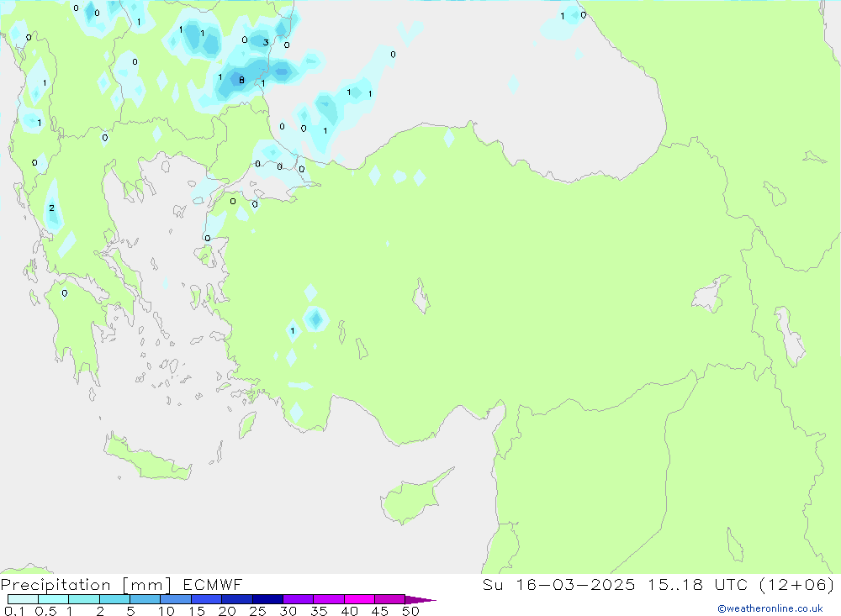Click the "Precipitation [mm]" title text

(x=87, y=584)
